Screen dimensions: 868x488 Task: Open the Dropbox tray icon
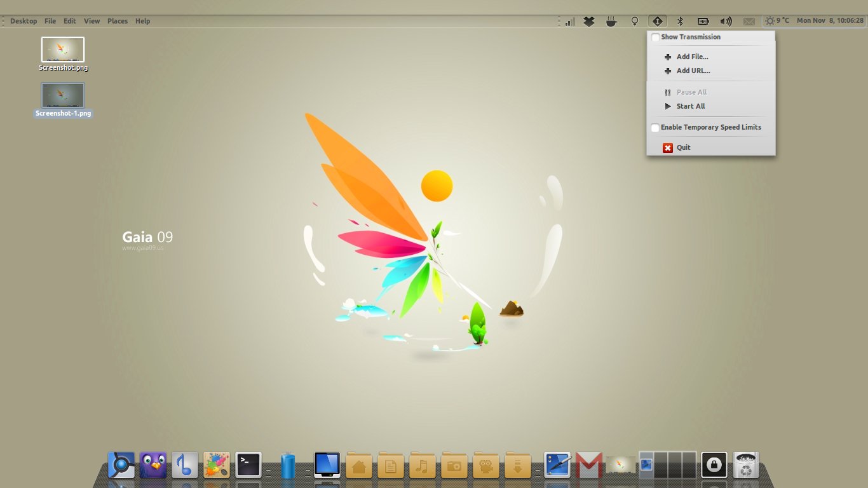[x=589, y=21]
